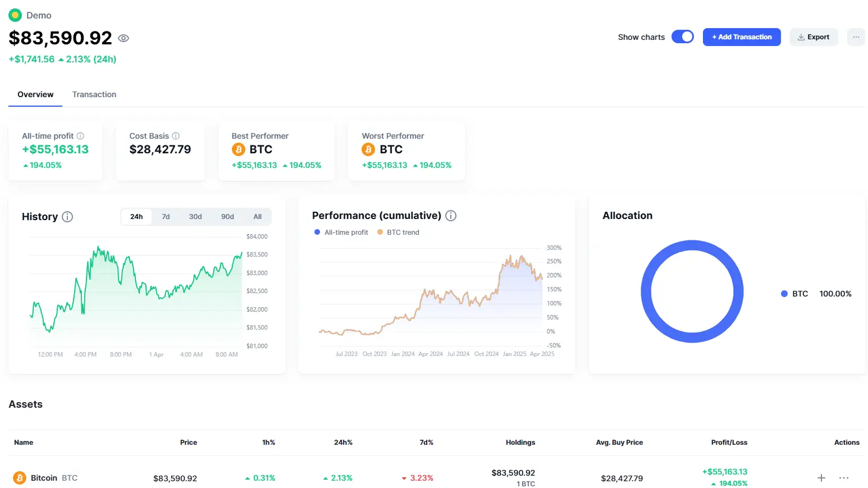Screen dimensions: 868x488
Task: Toggle balance visibility with the eye icon
Action: (x=124, y=38)
